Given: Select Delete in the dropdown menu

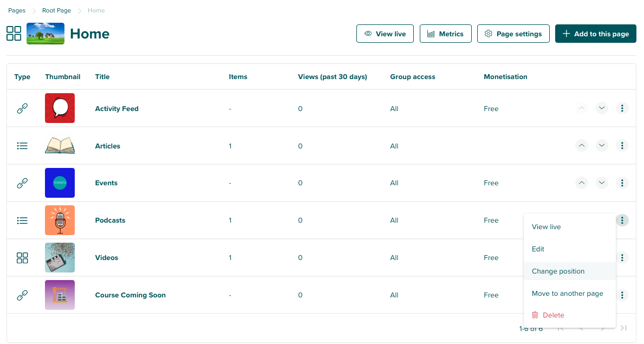Looking at the screenshot, I should click(553, 315).
